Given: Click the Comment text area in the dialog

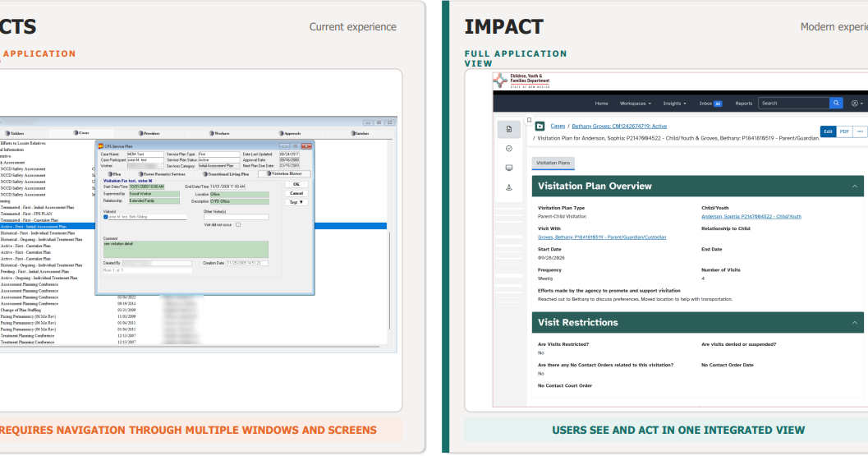Looking at the screenshot, I should coord(186,249).
